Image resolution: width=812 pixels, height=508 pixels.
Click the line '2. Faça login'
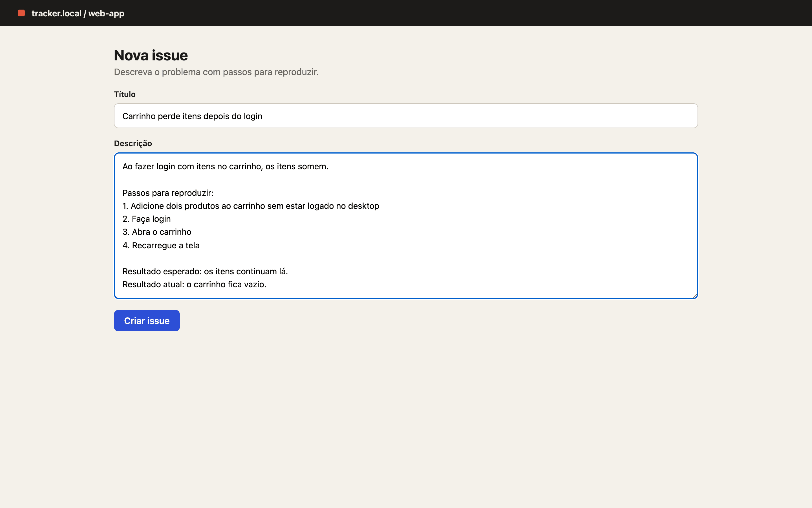click(147, 219)
